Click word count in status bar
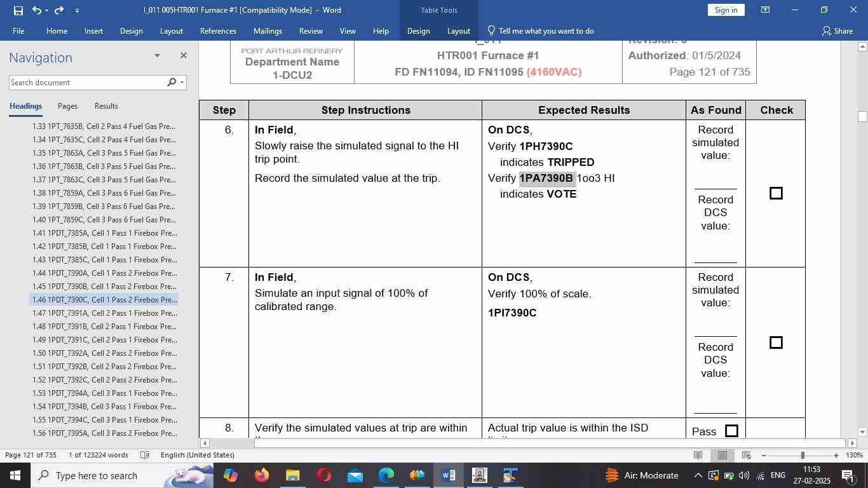Screen dimensions: 868x488 (98, 455)
